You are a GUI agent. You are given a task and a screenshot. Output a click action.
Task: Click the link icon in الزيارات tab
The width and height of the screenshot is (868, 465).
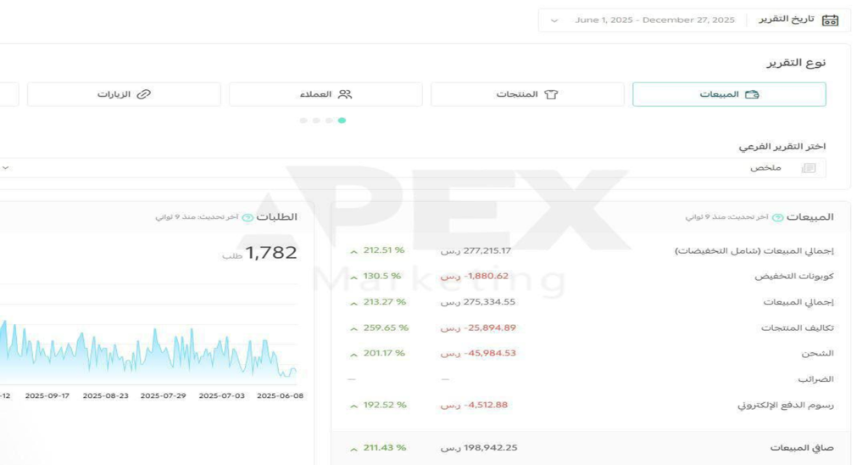coord(143,94)
